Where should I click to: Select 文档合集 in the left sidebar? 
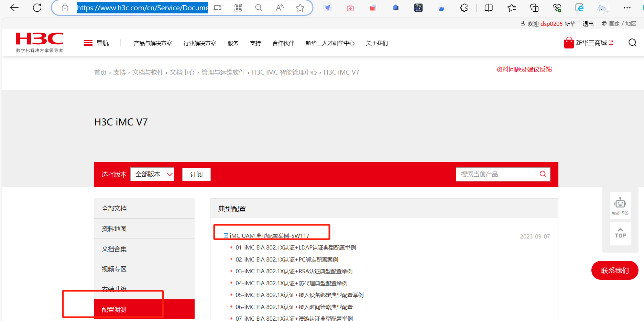[x=144, y=249]
